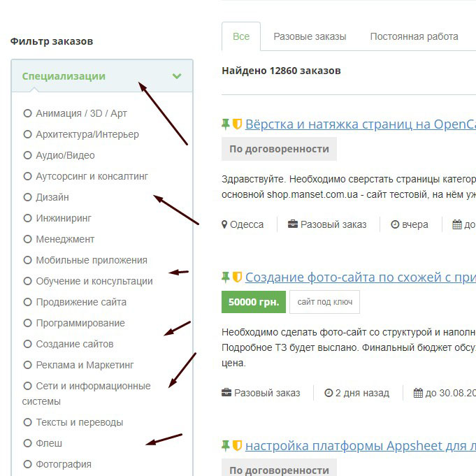Click the 50000 грн. budget badge
476x476 pixels.
pyautogui.click(x=254, y=302)
